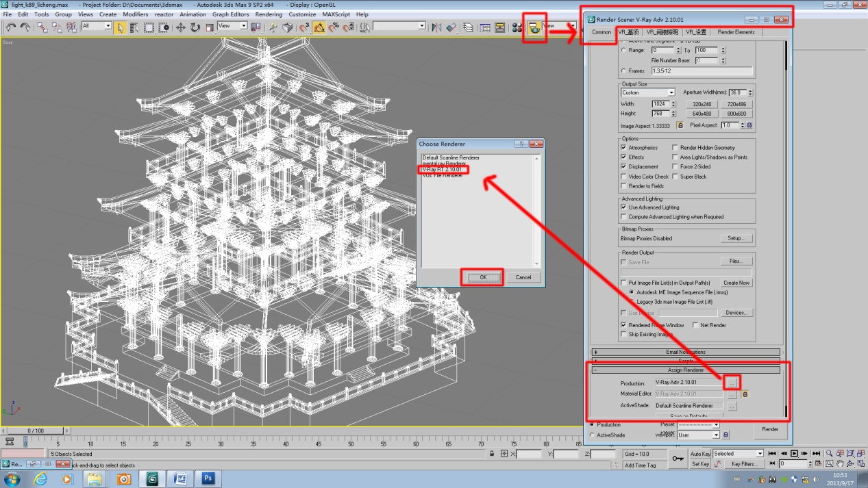Select the Frames radio button
The height and width of the screenshot is (488, 868).
[x=623, y=70]
